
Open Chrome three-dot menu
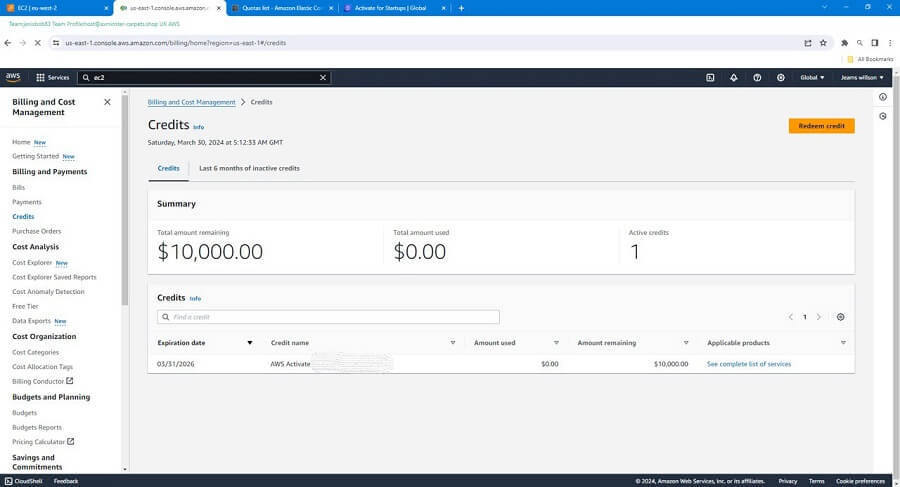(890, 43)
